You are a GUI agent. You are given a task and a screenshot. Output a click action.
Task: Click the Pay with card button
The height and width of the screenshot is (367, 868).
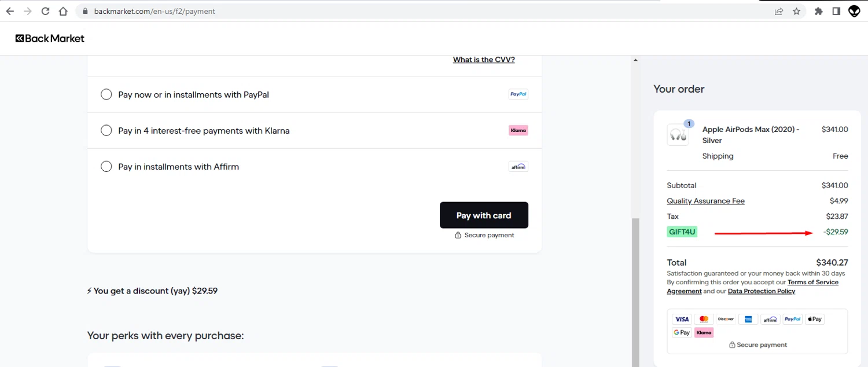pos(484,215)
